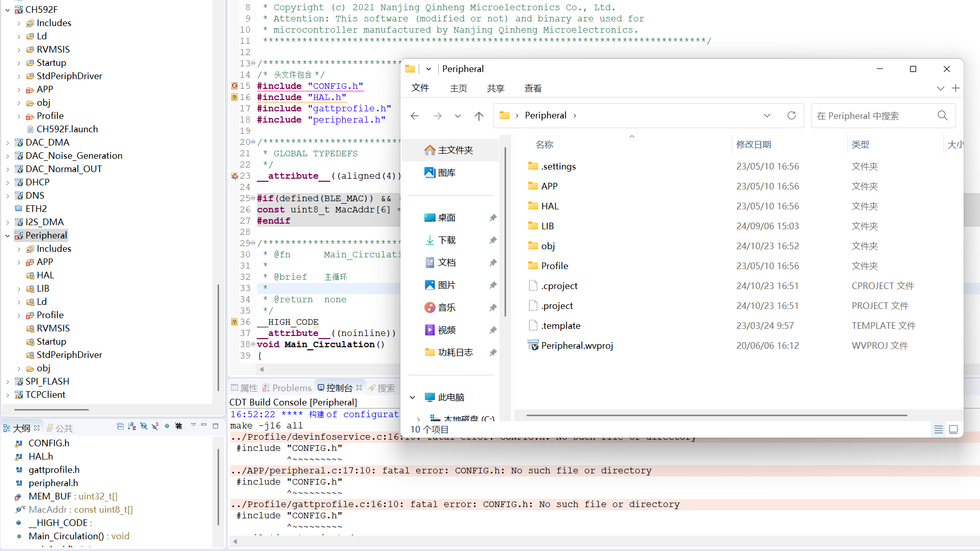Open the 属性 properties tab
The width and height of the screenshot is (980, 551).
tap(245, 388)
